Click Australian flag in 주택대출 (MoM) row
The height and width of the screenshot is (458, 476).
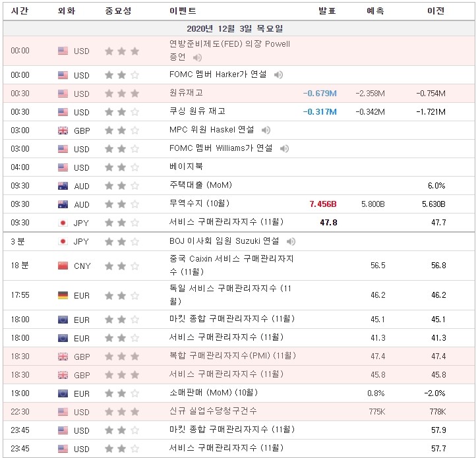(63, 186)
